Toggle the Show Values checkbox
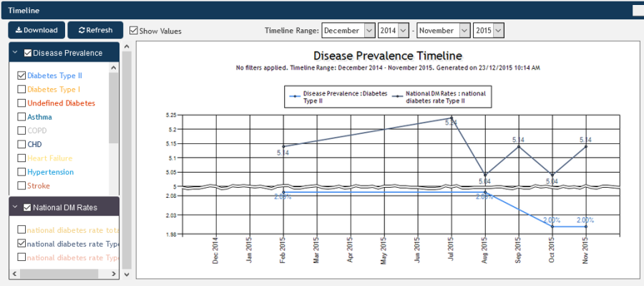 (x=133, y=30)
